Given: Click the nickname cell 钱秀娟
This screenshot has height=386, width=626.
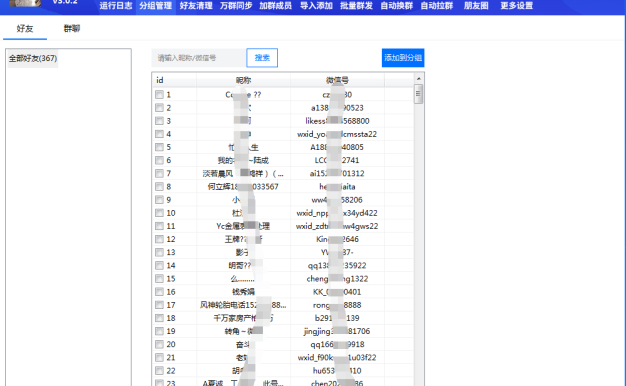Looking at the screenshot, I should click(x=243, y=292).
